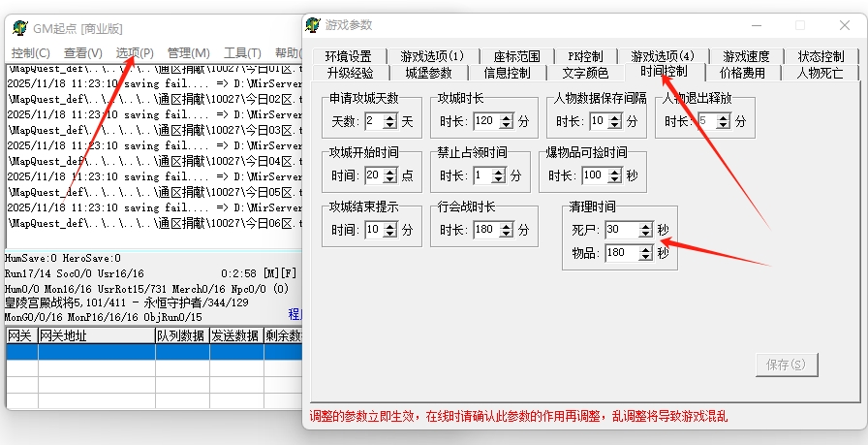Click the 禁止占领时间 minutes field
Screen dimensions: 868x445
point(482,175)
